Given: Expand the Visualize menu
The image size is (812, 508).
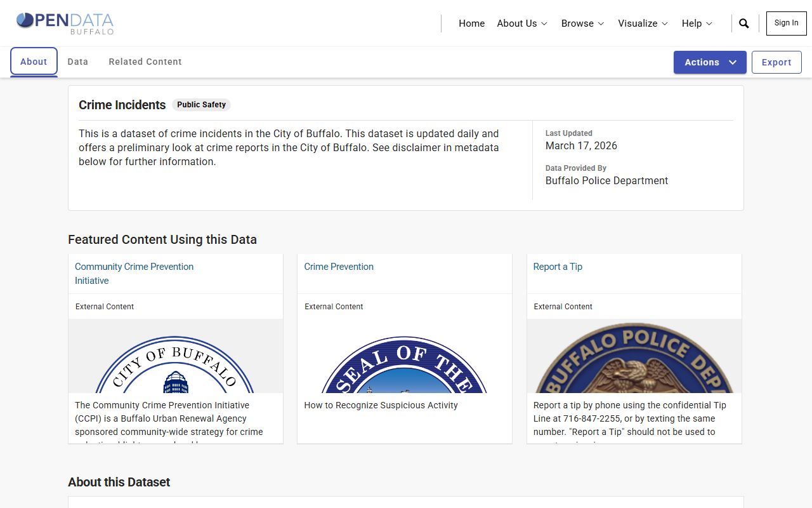Looking at the screenshot, I should coord(643,23).
